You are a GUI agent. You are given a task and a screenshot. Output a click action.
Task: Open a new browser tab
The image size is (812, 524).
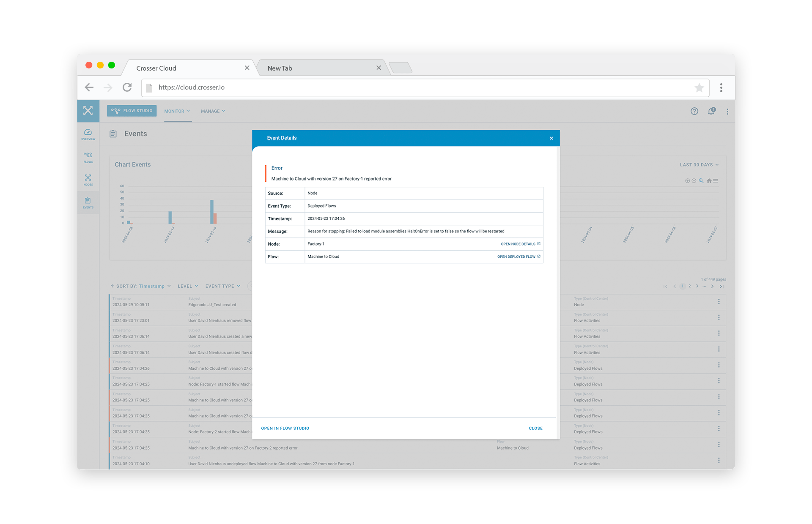pos(400,68)
